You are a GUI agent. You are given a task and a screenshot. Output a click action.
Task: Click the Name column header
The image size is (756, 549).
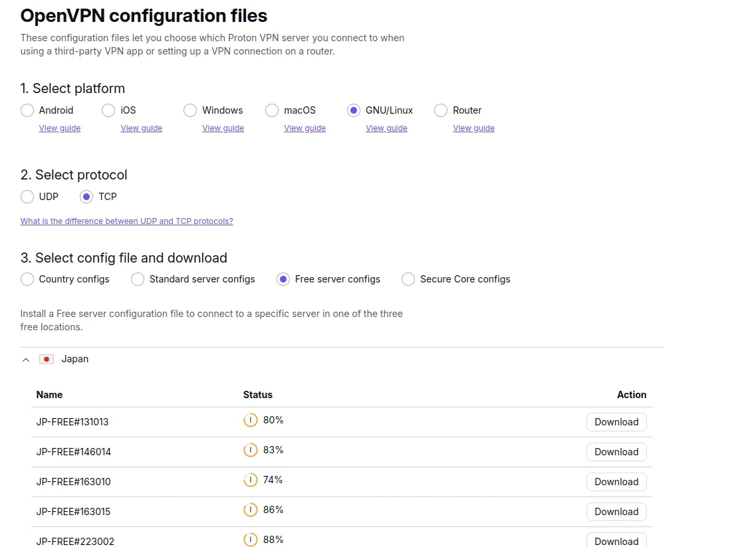[49, 395]
